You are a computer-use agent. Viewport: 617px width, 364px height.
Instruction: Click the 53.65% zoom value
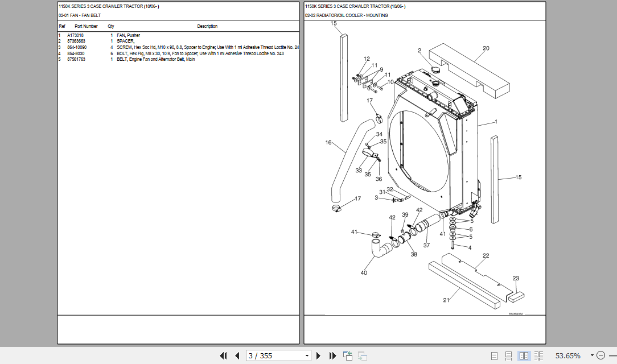point(568,355)
